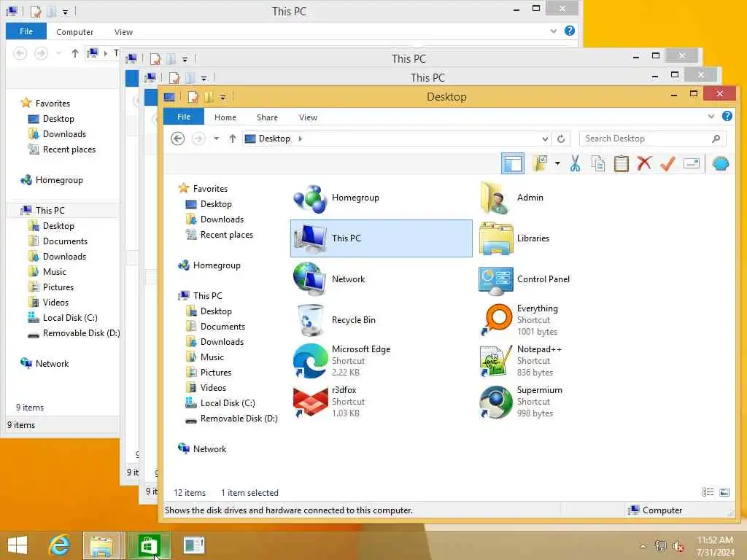The width and height of the screenshot is (747, 560).
Task: Open the Windows Start button
Action: (18, 545)
